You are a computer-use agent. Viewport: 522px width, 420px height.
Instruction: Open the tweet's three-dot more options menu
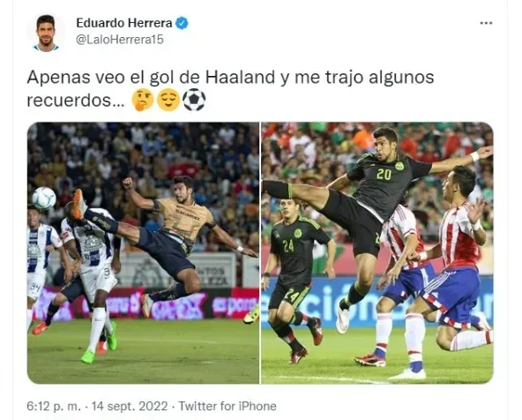tap(486, 23)
